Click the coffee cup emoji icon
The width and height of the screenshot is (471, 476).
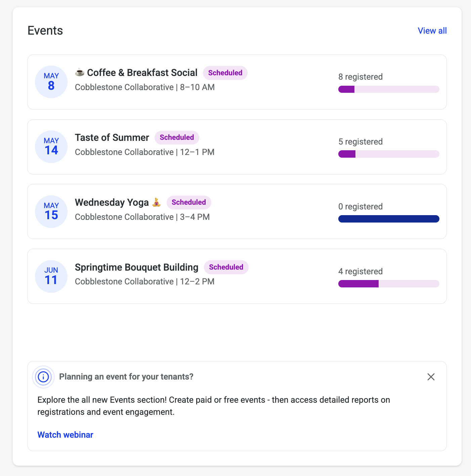80,73
